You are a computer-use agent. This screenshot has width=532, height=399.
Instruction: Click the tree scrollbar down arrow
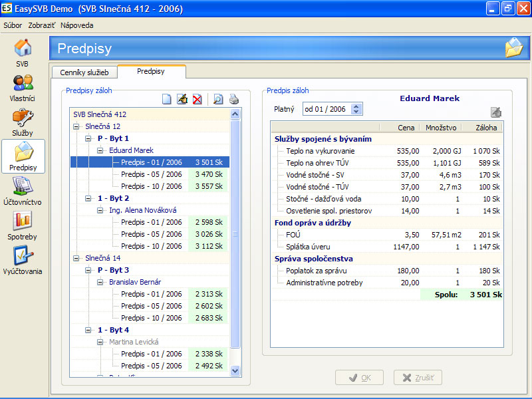click(x=235, y=371)
